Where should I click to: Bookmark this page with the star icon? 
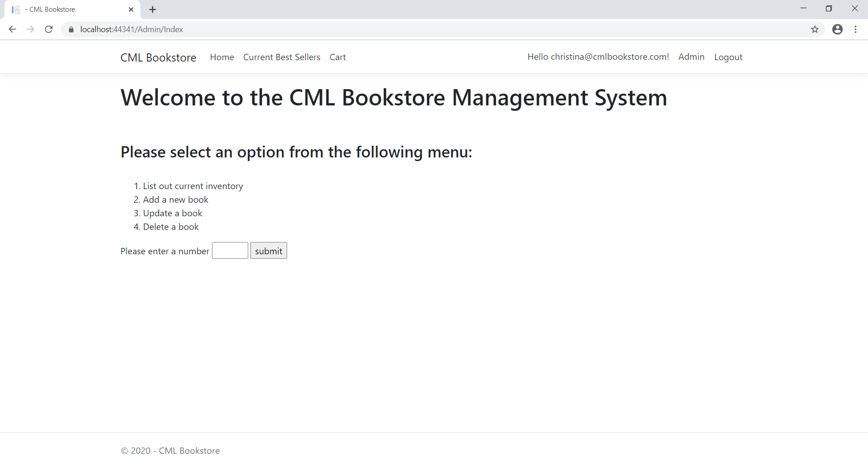tap(815, 29)
